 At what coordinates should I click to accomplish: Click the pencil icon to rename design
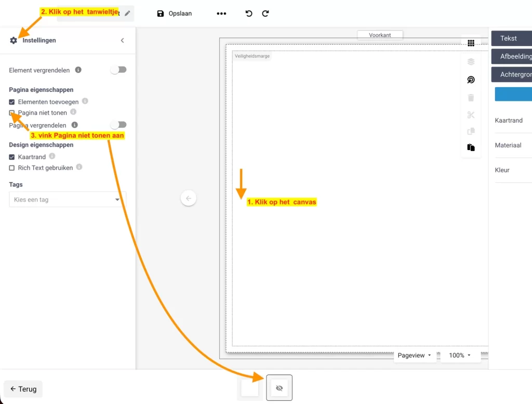(x=127, y=14)
